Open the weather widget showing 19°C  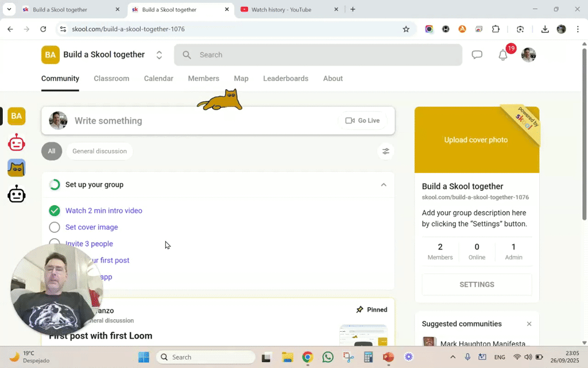pyautogui.click(x=29, y=356)
